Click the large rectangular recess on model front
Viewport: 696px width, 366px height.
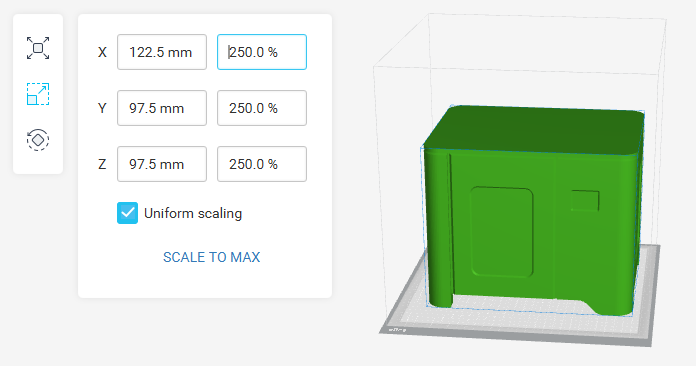pos(502,232)
